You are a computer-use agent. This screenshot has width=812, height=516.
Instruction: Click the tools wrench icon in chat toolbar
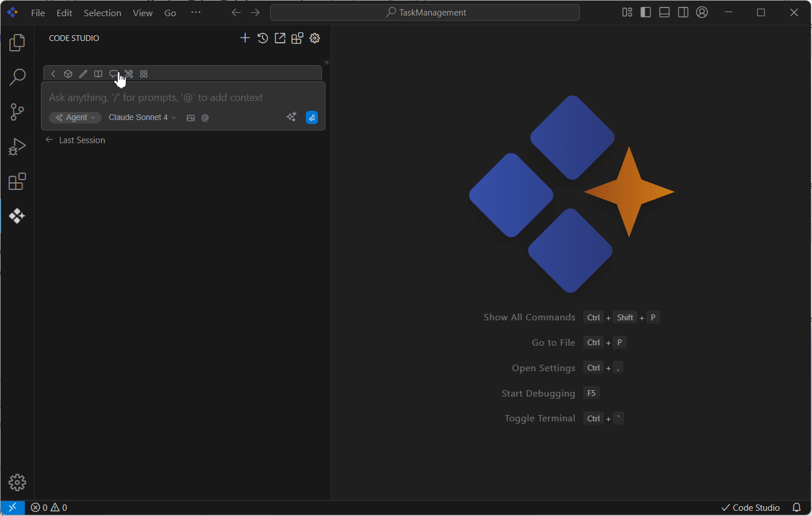coord(129,74)
